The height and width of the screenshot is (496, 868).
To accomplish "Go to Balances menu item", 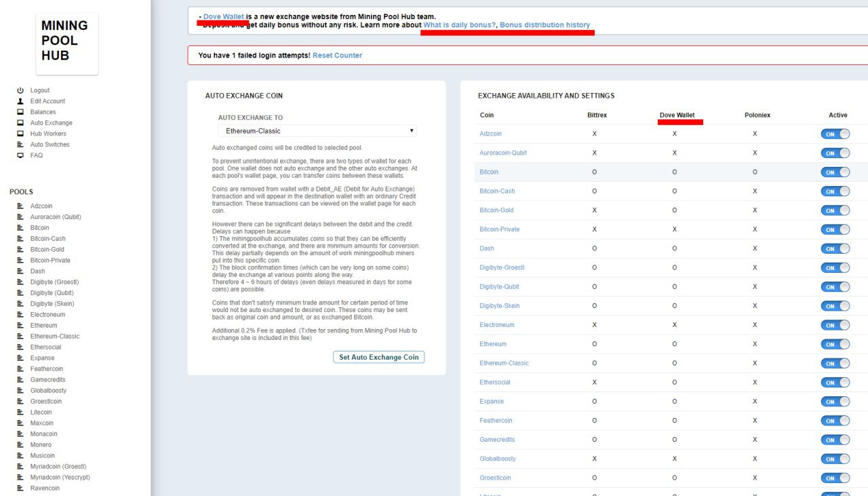I will coord(43,112).
